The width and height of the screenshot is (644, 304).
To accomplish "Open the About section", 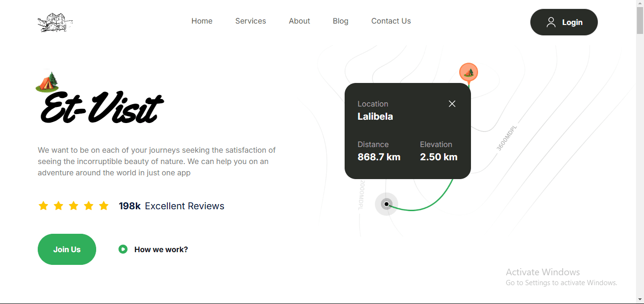I will pyautogui.click(x=299, y=21).
